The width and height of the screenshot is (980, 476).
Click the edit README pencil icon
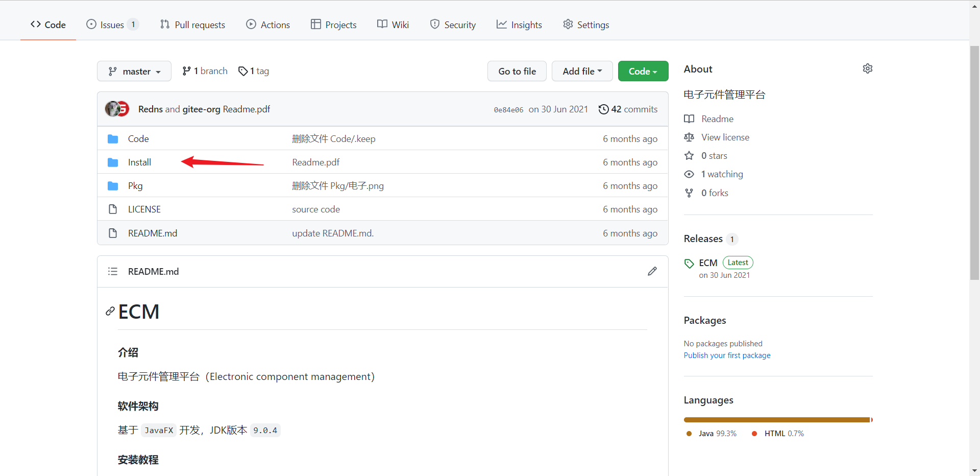[652, 271]
